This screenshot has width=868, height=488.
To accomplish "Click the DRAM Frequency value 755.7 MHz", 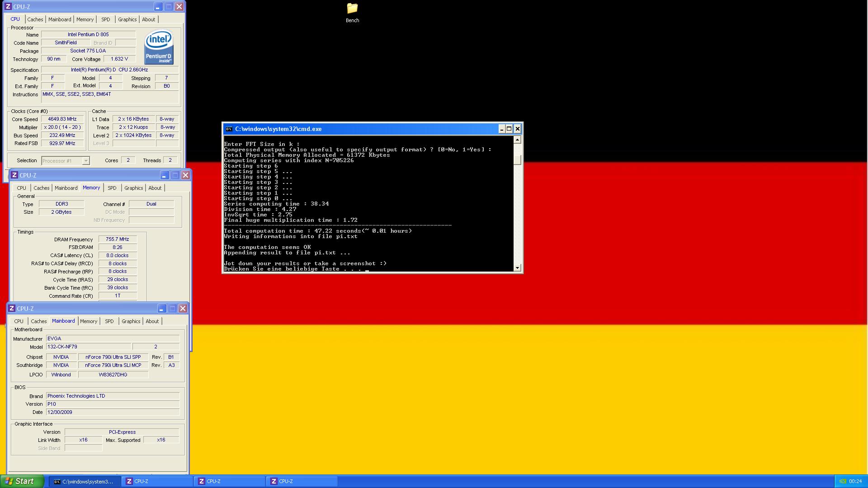I will tap(118, 239).
